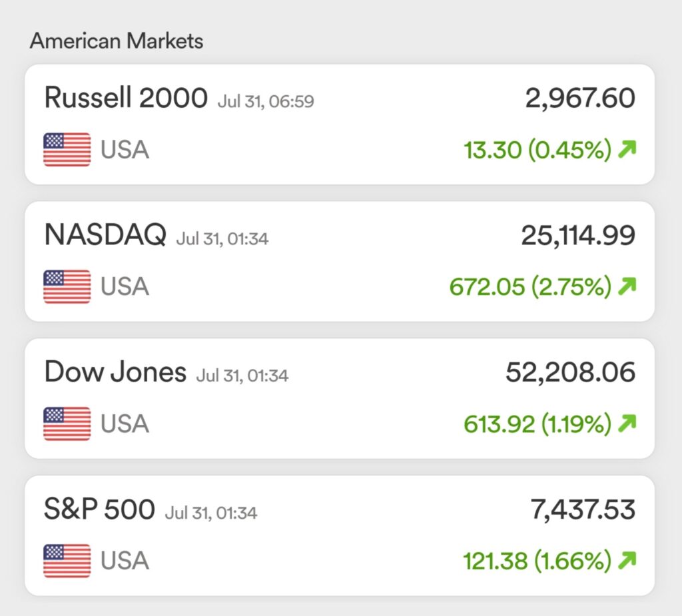Open the Russell 2000 index title
Screen dimensions: 682x616
[126, 97]
